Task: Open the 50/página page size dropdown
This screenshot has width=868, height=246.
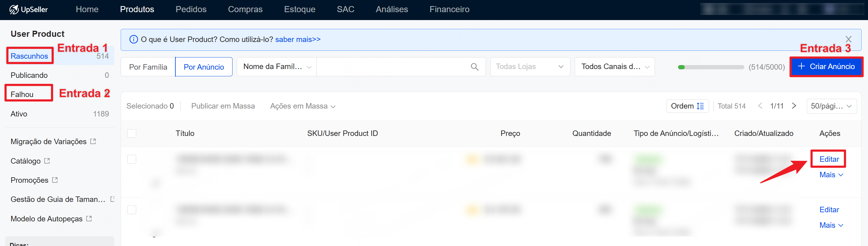Action: (x=831, y=106)
